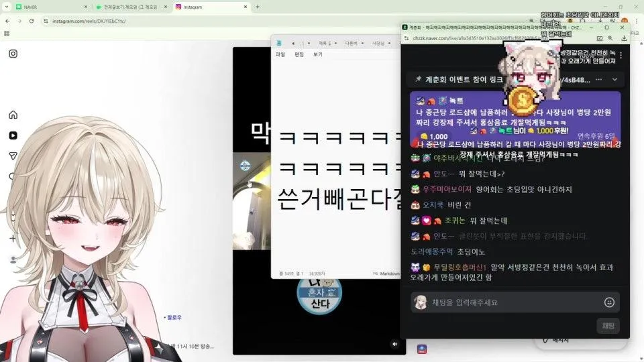644x362 pixels.
Task: Open the Instagram logo in the sidebar
Action: click(x=13, y=54)
